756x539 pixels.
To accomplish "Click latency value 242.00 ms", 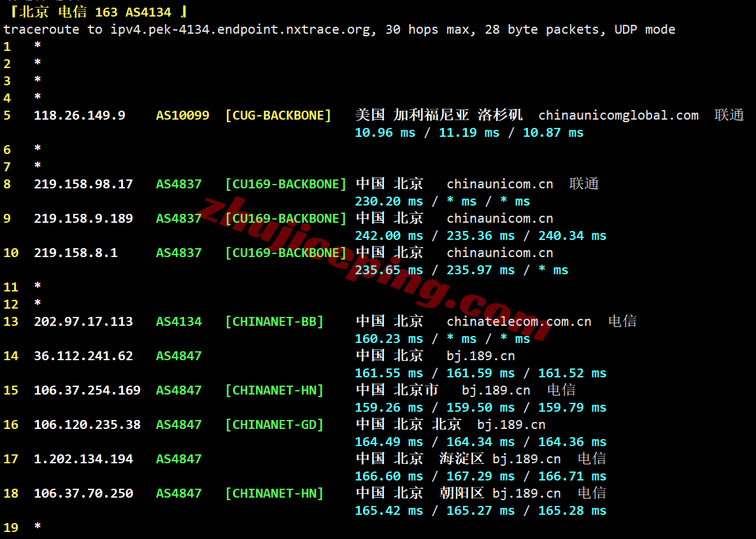I will (389, 236).
